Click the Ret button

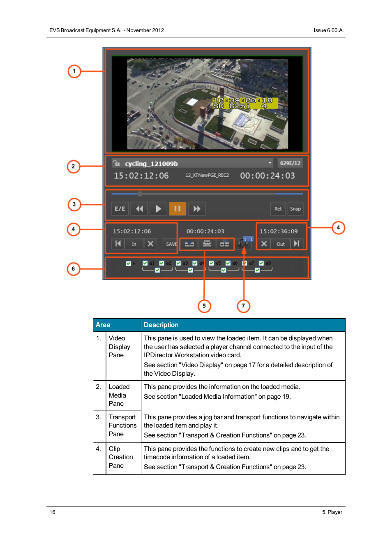[x=278, y=209]
